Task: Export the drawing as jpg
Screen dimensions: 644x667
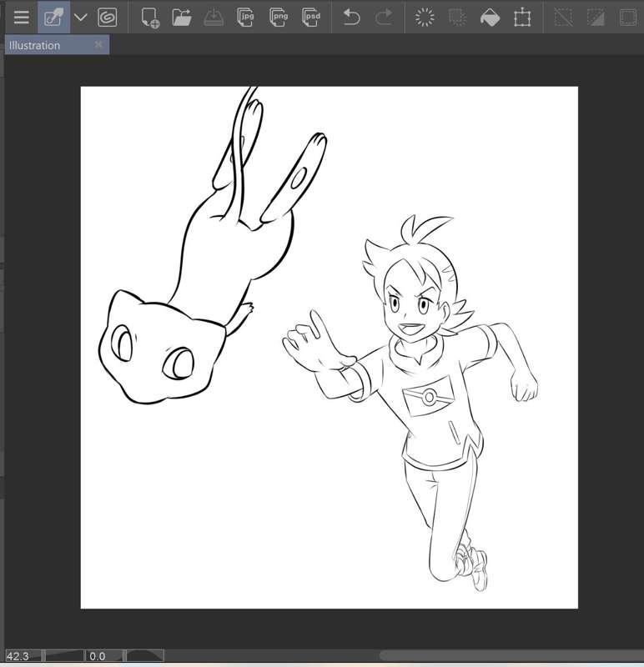Action: (x=245, y=18)
